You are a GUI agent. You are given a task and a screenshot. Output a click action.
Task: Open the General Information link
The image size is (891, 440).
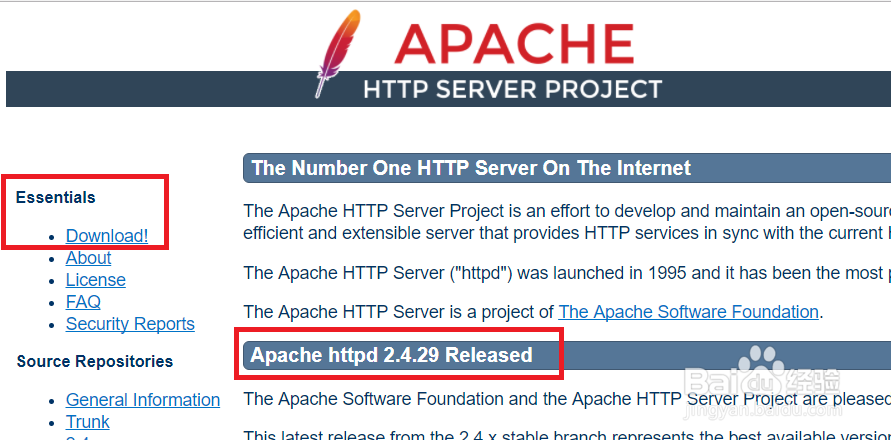point(143,400)
